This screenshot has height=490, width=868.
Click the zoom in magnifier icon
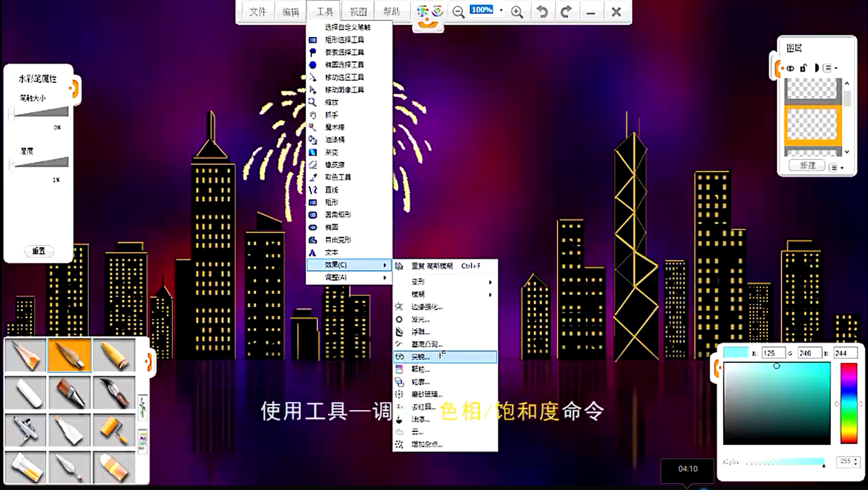click(517, 12)
